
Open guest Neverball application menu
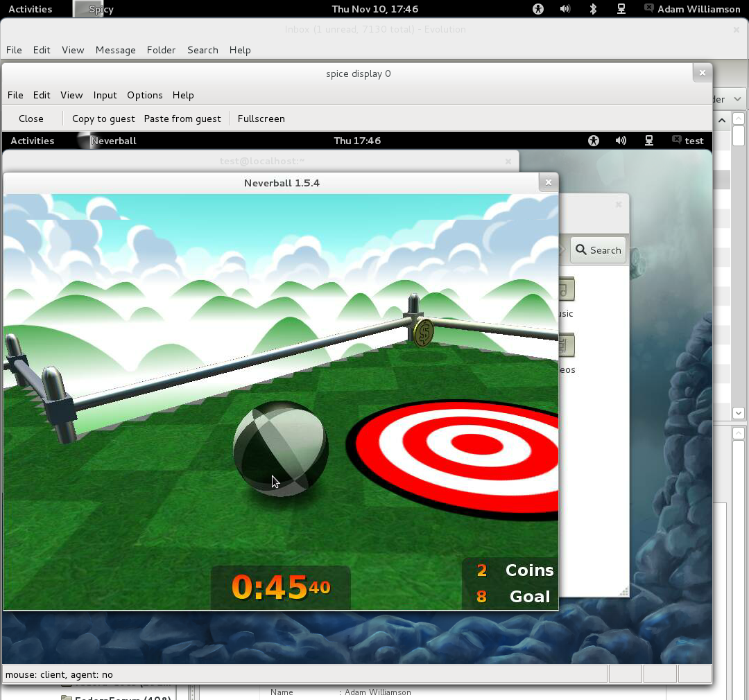coord(107,141)
